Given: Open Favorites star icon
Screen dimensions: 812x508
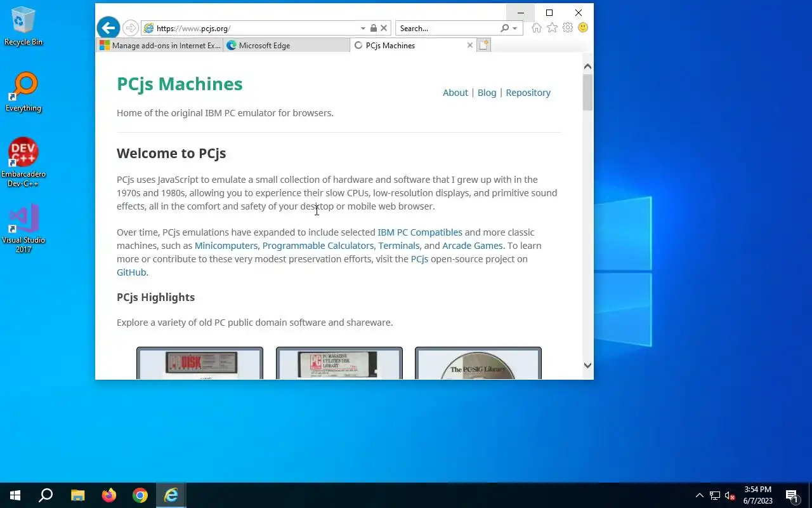Looking at the screenshot, I should tap(553, 28).
